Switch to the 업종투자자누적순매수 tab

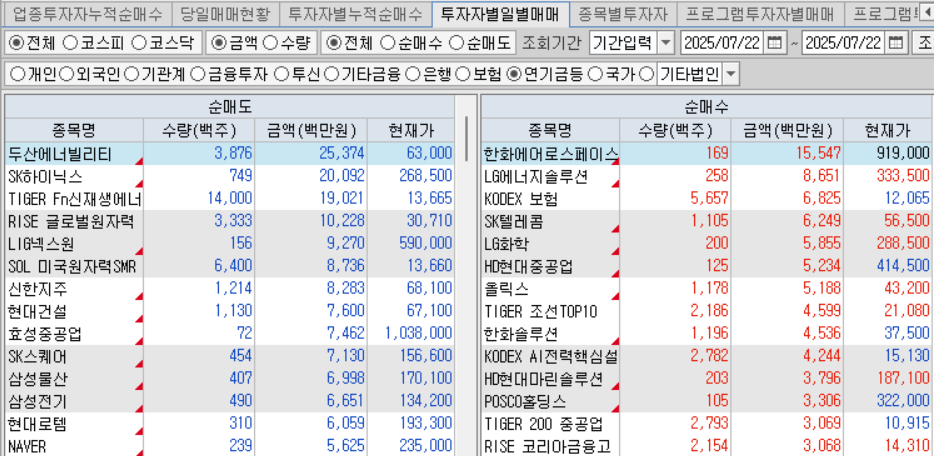click(86, 13)
